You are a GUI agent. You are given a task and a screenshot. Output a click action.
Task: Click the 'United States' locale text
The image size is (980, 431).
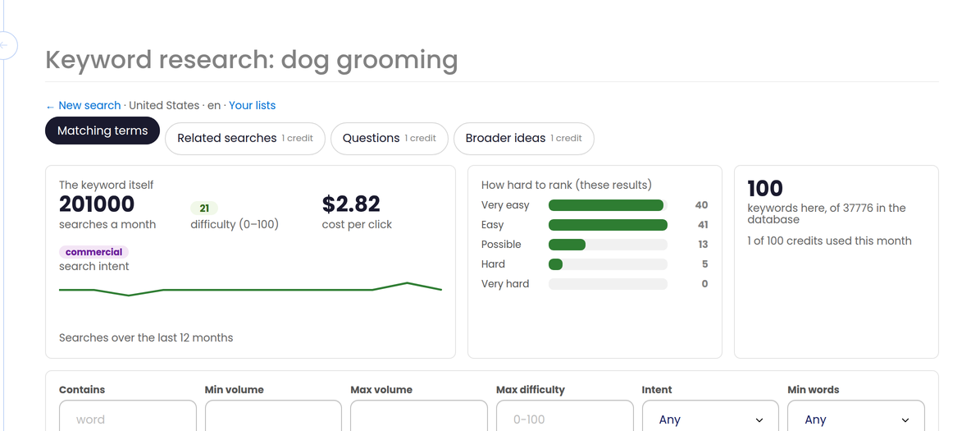(x=164, y=105)
